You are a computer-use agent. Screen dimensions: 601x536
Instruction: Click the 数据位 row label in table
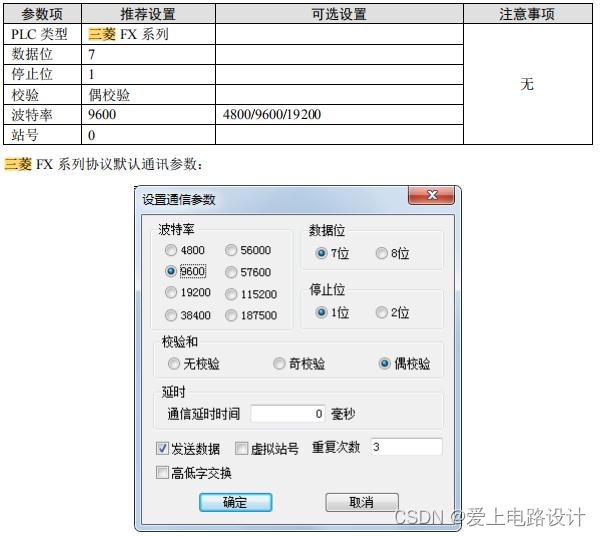click(42, 54)
